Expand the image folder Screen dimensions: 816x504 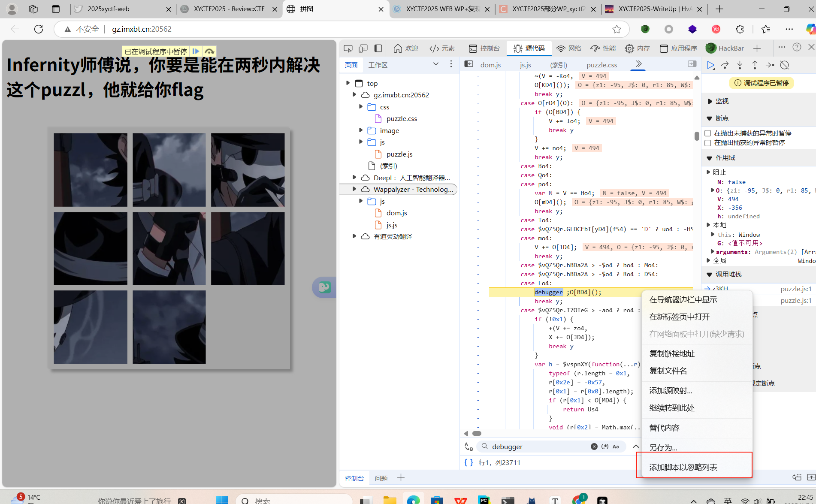361,130
